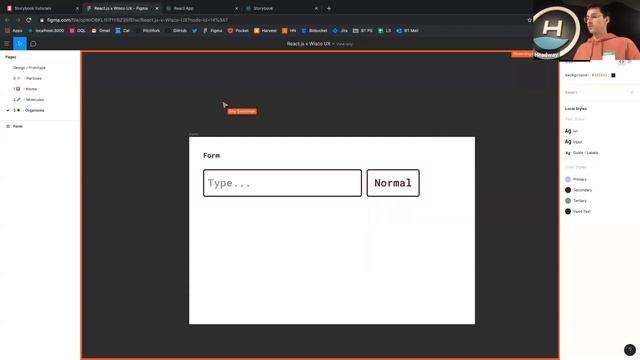Screen dimensions: 640x360
Task: Go forward with the browser forward arrow
Action: [18, 20]
